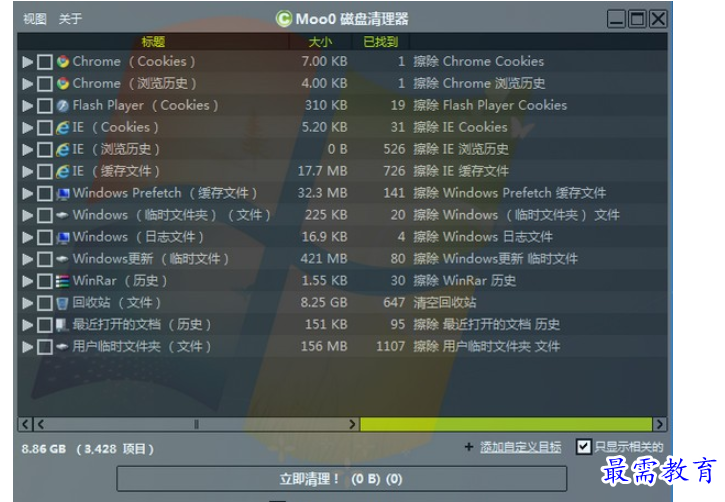Expand the 用户临时文件夹 (文件) row
This screenshot has width=725, height=502.
[28, 347]
